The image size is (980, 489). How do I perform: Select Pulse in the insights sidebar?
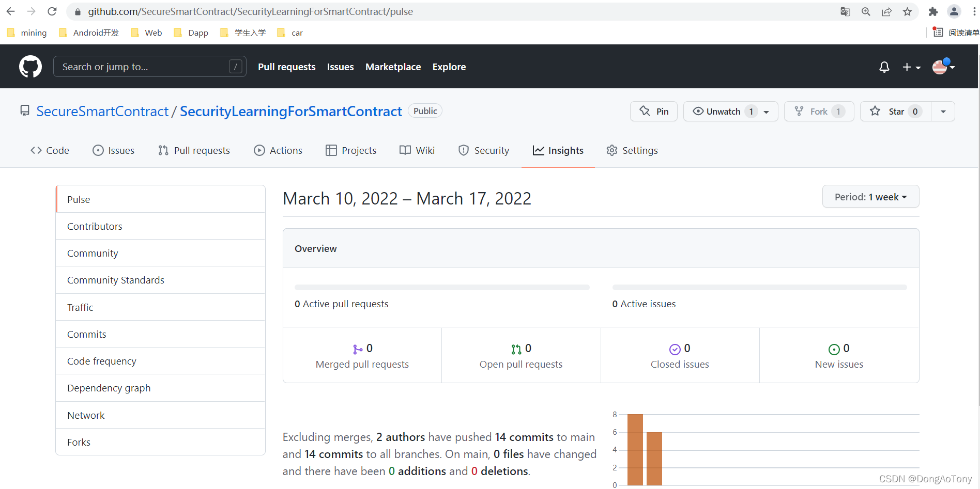point(161,199)
